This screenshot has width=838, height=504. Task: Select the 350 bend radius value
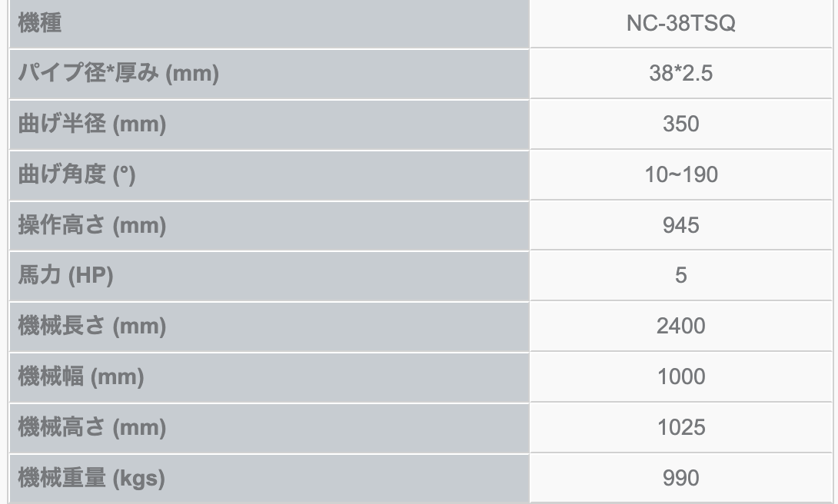(680, 124)
